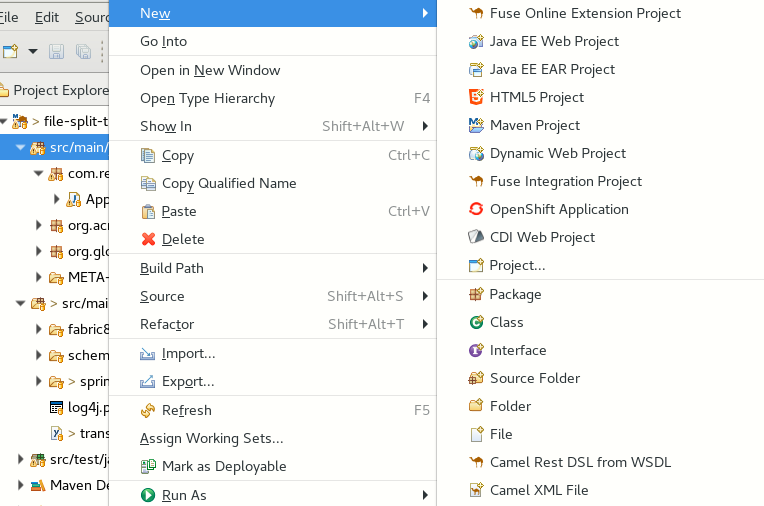
Task: Open the Show In submenu
Action: click(x=272, y=126)
